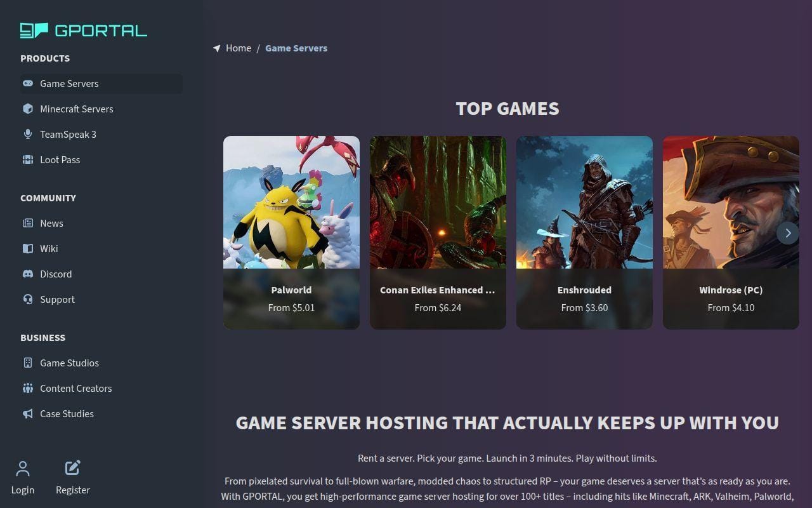Click Game Servers breadcrumb
Screen dimensions: 812x508
296,48
